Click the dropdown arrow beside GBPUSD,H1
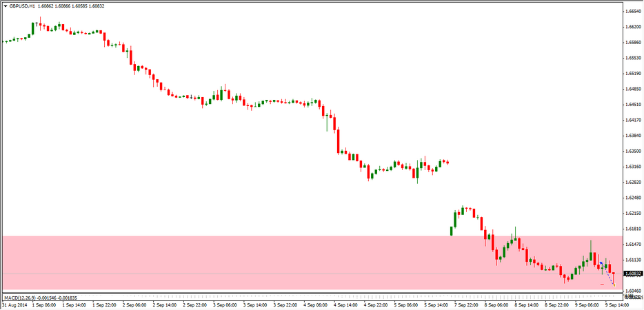The height and width of the screenshot is (310, 644). [x=6, y=5]
